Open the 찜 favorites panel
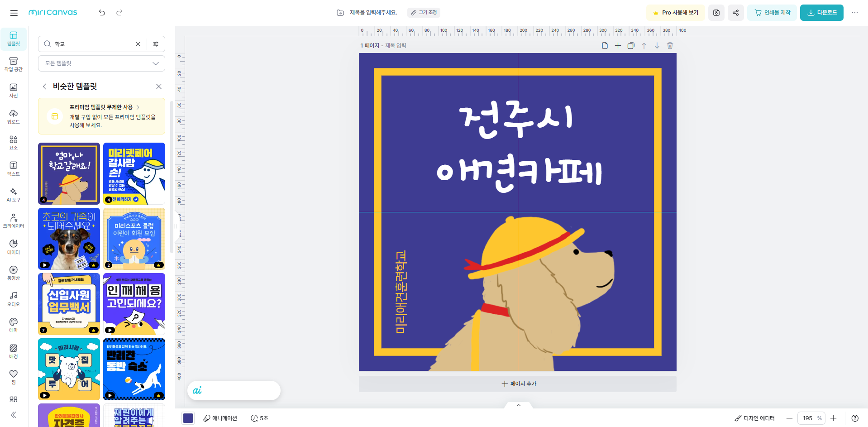 click(14, 377)
